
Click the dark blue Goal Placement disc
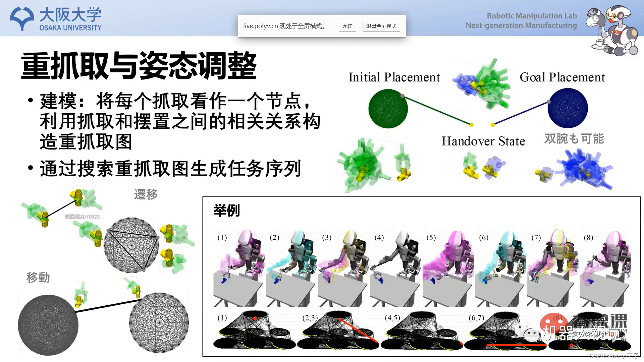click(x=568, y=108)
